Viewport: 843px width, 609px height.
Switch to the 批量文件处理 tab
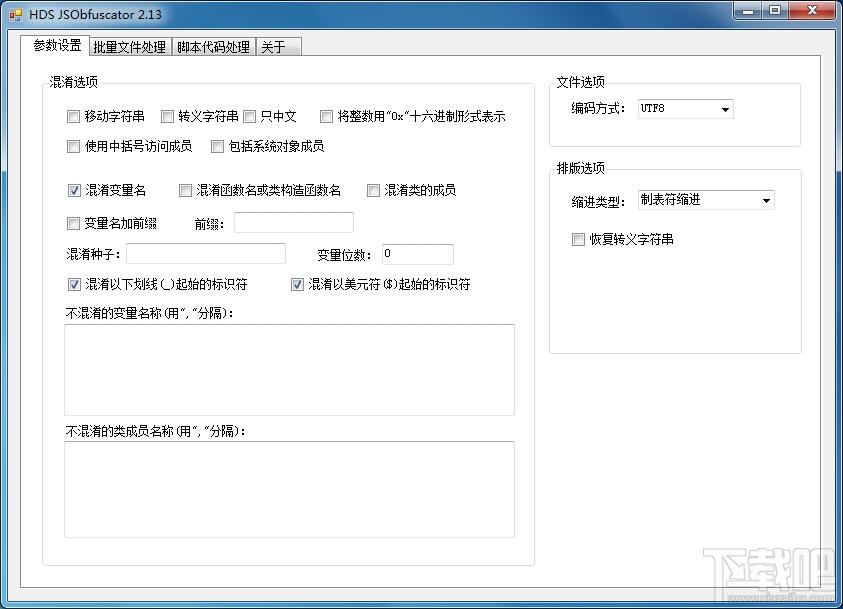[x=130, y=47]
